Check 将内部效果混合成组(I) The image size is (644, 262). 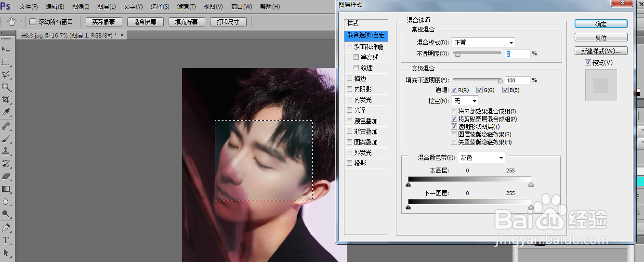(x=454, y=111)
